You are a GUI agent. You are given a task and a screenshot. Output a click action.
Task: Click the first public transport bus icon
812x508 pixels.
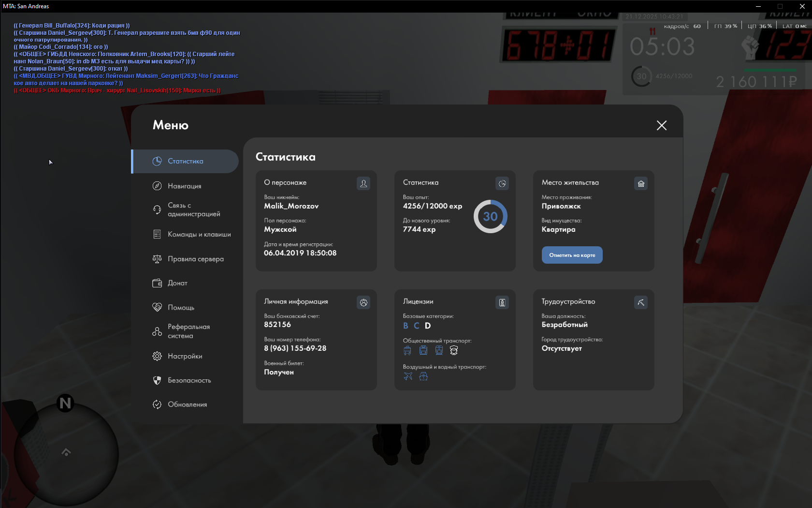point(407,350)
